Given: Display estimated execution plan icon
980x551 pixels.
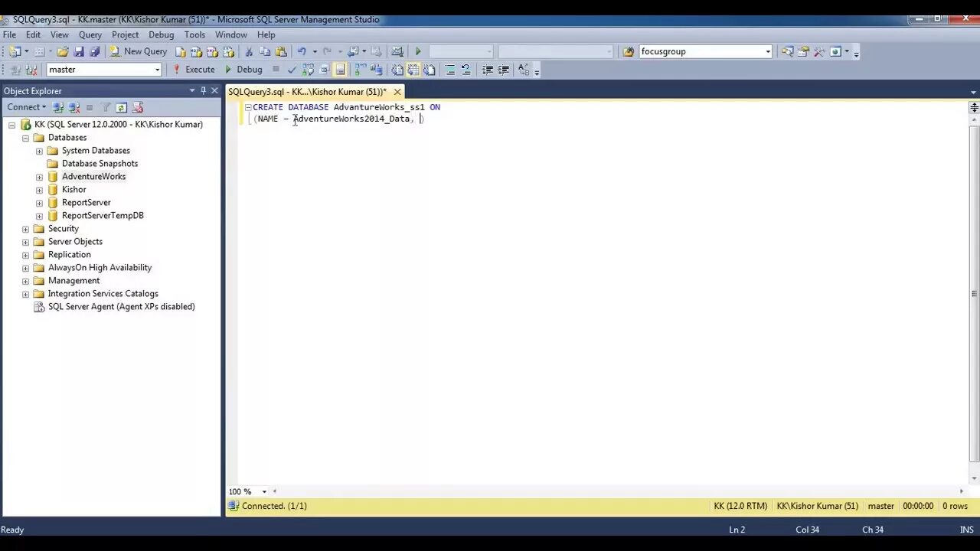Looking at the screenshot, I should (308, 70).
